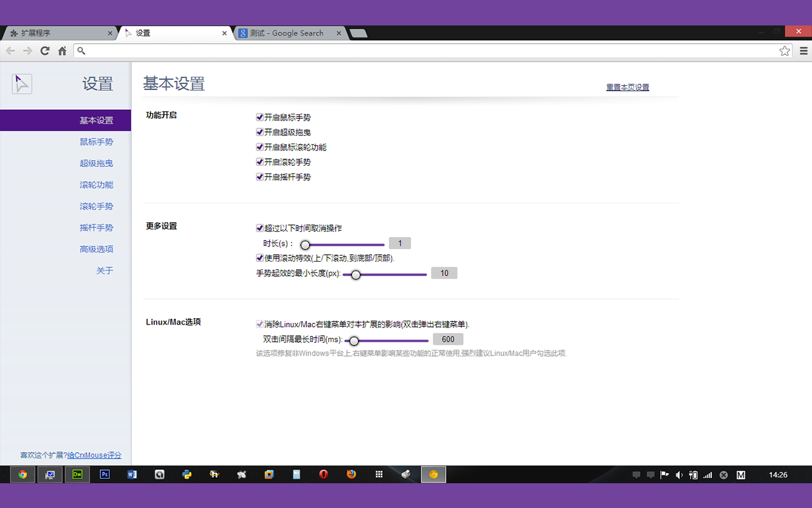Image resolution: width=812 pixels, height=508 pixels.
Task: Toggle 使用滚动特效 option
Action: pyautogui.click(x=259, y=257)
